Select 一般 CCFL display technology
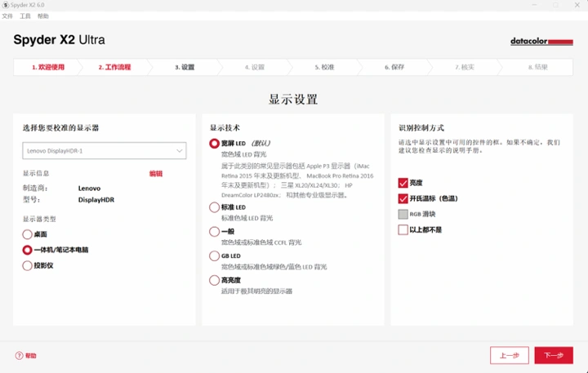 click(x=214, y=231)
